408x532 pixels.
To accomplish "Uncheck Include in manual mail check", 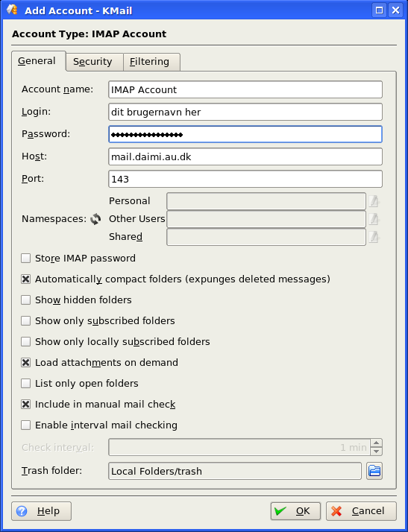I will point(26,405).
